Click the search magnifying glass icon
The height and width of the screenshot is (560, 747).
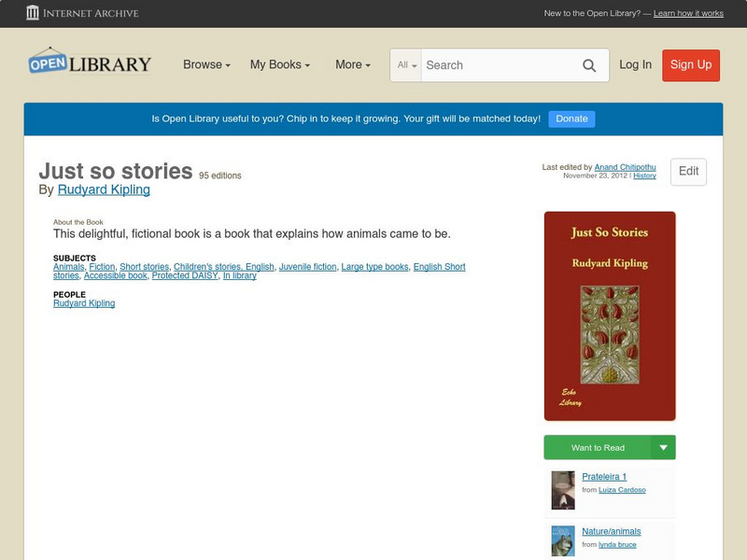pos(589,65)
